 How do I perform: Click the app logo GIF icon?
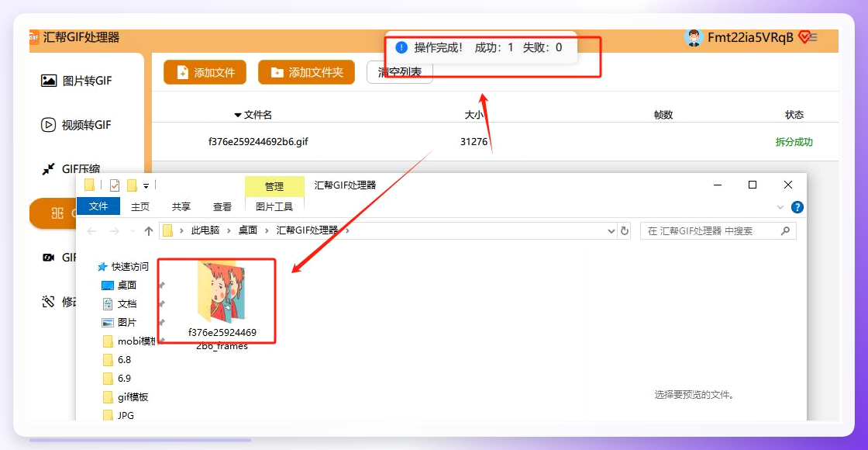[34, 38]
